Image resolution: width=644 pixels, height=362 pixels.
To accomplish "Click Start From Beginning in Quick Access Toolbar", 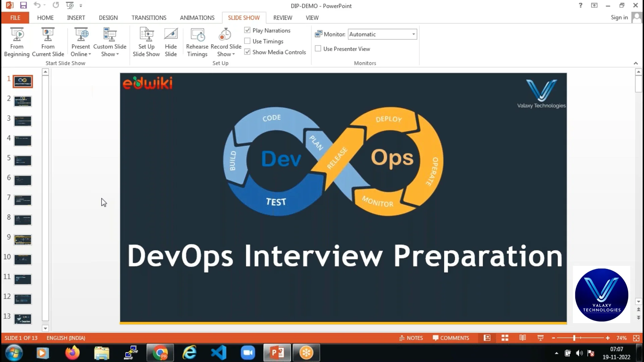I will point(70,5).
